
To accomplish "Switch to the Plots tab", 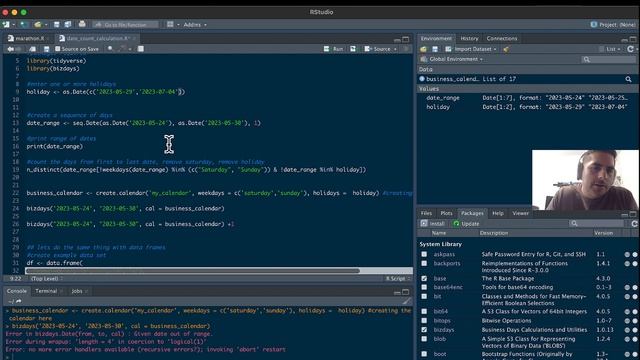I will tap(447, 213).
